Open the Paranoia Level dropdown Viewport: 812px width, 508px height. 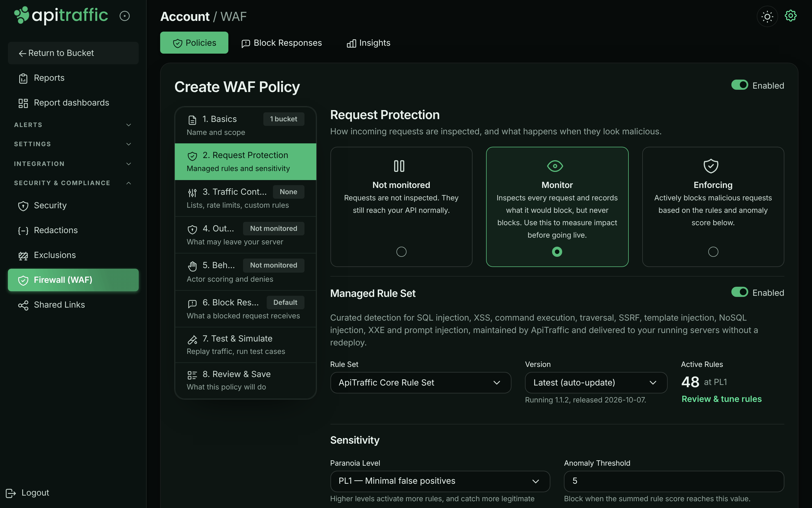(x=440, y=481)
